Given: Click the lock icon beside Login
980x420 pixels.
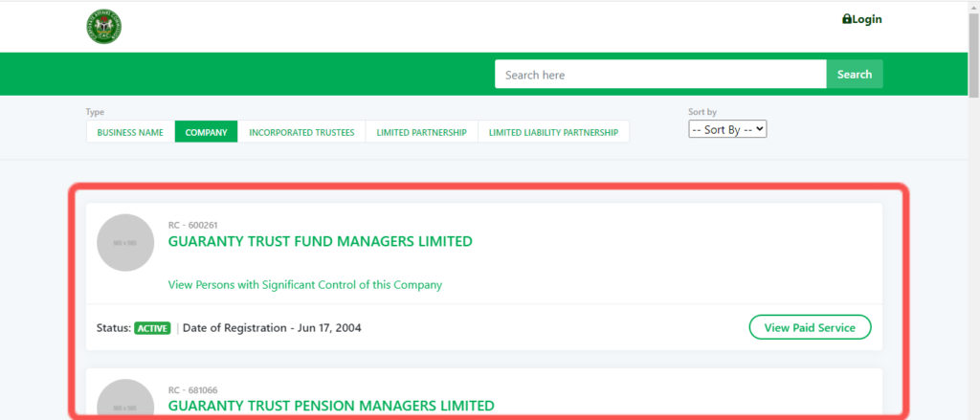Looking at the screenshot, I should tap(846, 19).
